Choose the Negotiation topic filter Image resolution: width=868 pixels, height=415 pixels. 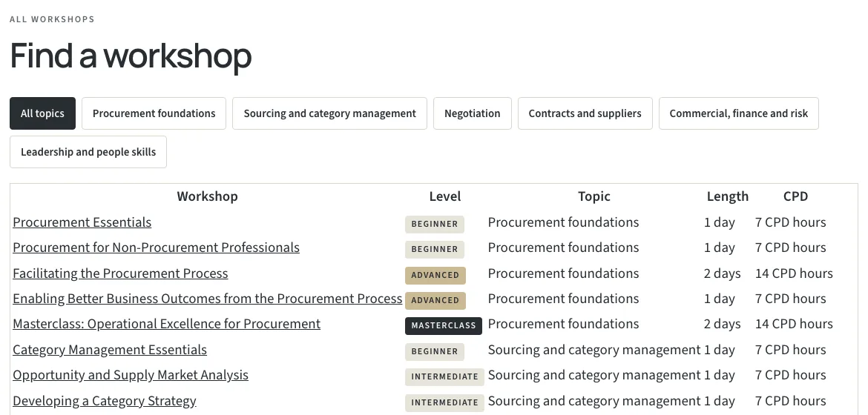click(x=472, y=113)
